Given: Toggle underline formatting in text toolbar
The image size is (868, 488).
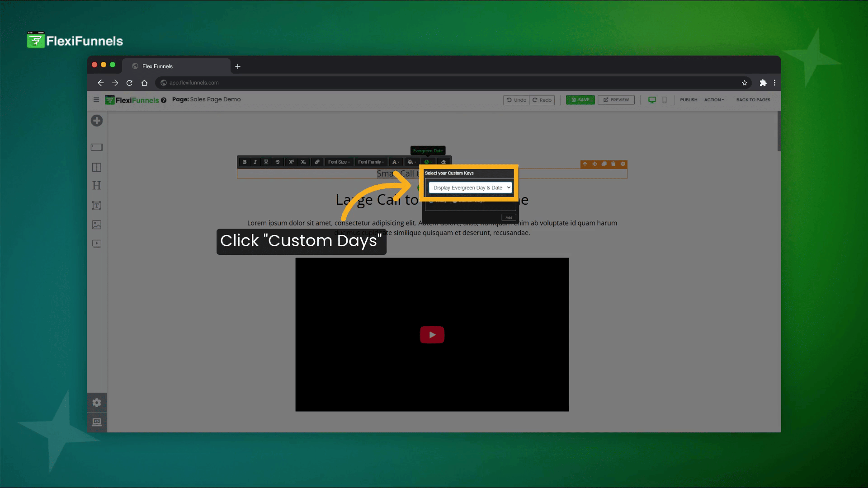Looking at the screenshot, I should coord(266,162).
